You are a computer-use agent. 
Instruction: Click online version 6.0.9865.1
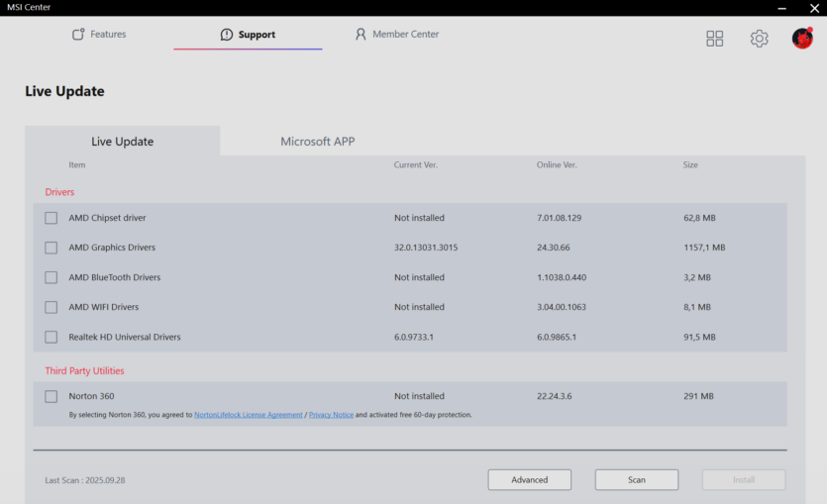557,337
